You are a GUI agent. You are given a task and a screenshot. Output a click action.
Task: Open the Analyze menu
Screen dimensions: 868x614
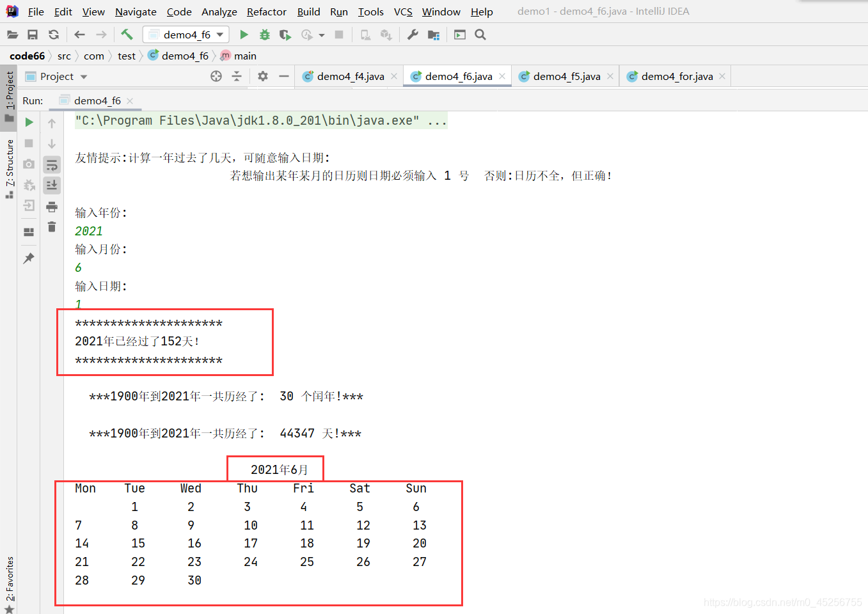(x=219, y=12)
